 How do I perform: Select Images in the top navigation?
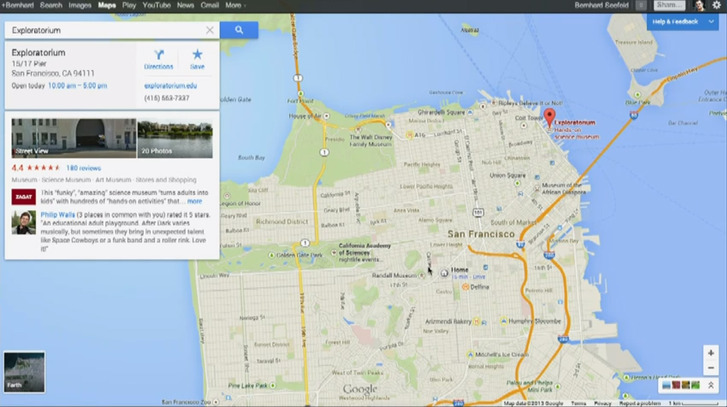(80, 6)
